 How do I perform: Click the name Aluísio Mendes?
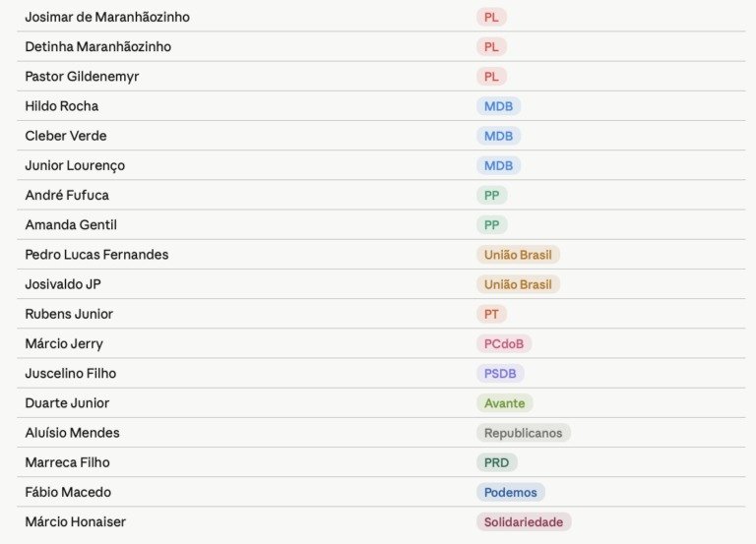tap(72, 433)
